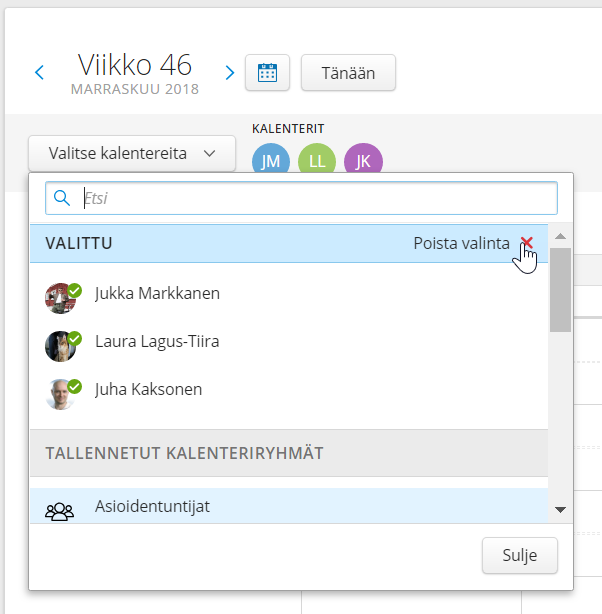Go to next week with right arrow
602x614 pixels.
click(x=230, y=73)
